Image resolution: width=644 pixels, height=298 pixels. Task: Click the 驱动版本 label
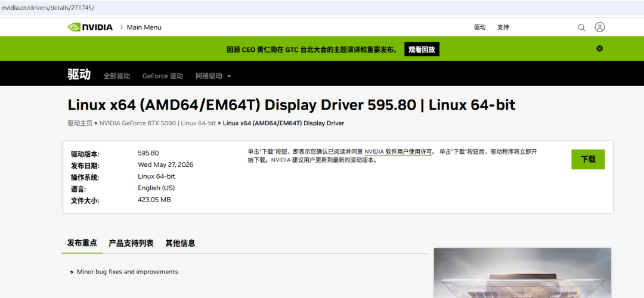click(x=85, y=154)
